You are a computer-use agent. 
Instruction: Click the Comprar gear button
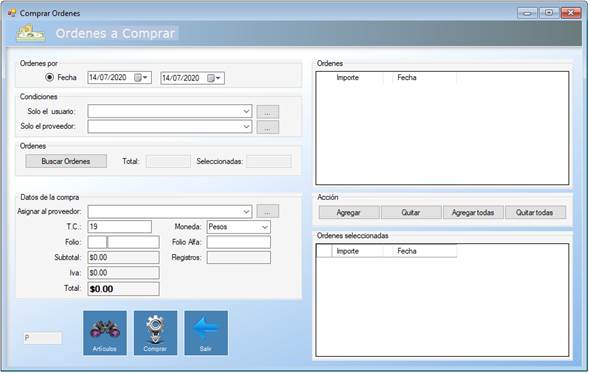[155, 333]
